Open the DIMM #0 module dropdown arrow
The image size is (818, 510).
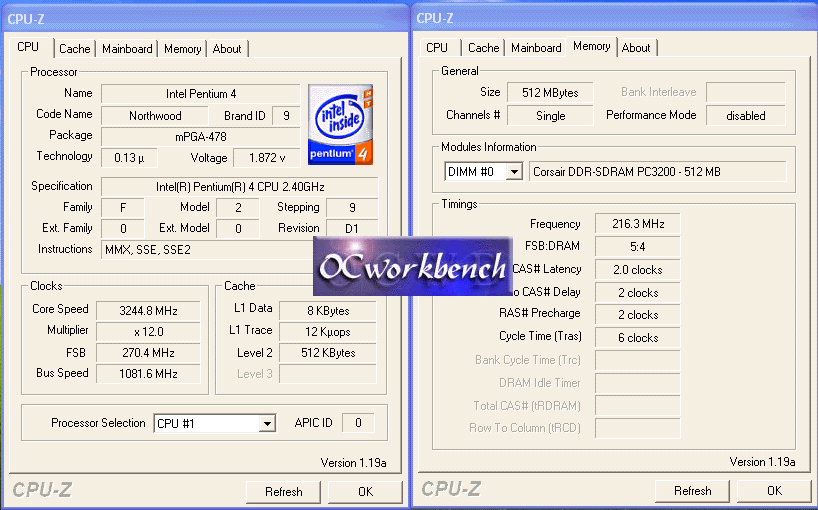(x=514, y=172)
